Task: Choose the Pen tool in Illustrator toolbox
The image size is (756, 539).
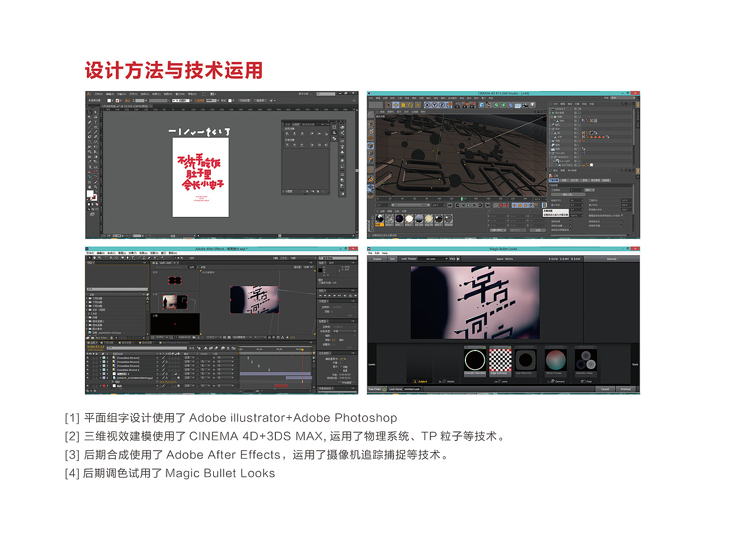Action: 89,122
